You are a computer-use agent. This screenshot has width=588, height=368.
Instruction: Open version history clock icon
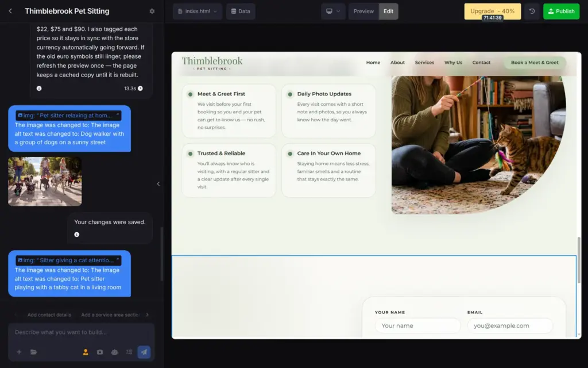tap(532, 11)
